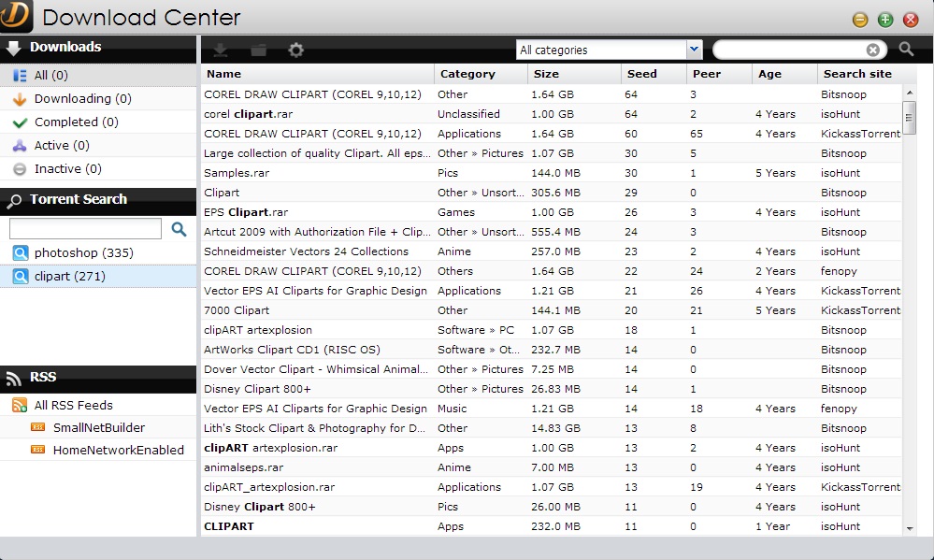Click the results list scrollbar thumb

coord(909,118)
